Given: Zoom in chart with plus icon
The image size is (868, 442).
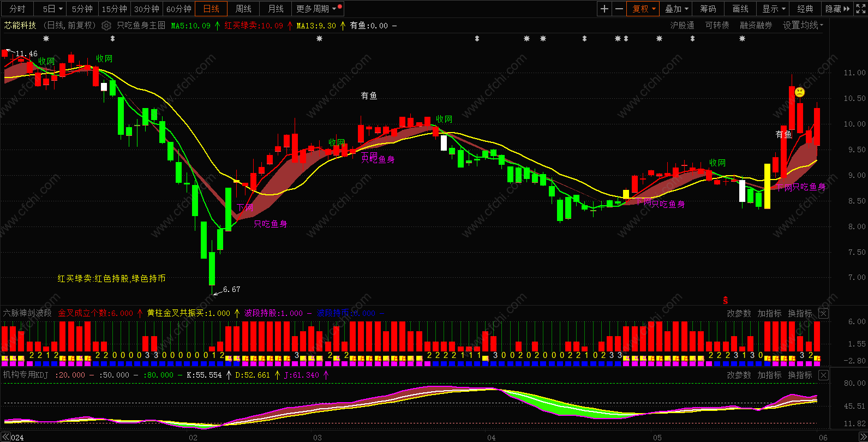Looking at the screenshot, I should [604, 9].
